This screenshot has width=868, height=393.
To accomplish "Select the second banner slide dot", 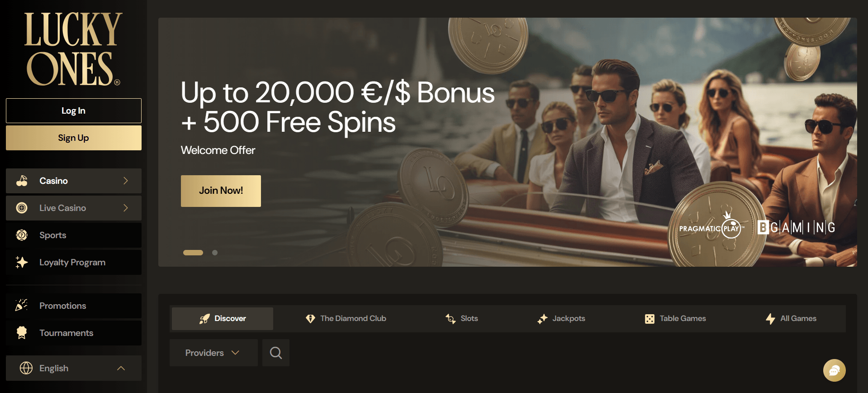I will (x=215, y=253).
